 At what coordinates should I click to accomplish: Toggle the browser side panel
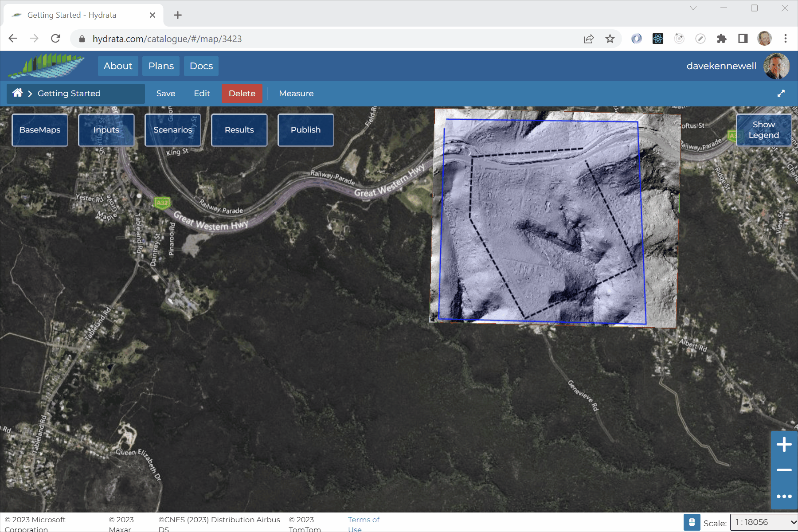point(743,39)
